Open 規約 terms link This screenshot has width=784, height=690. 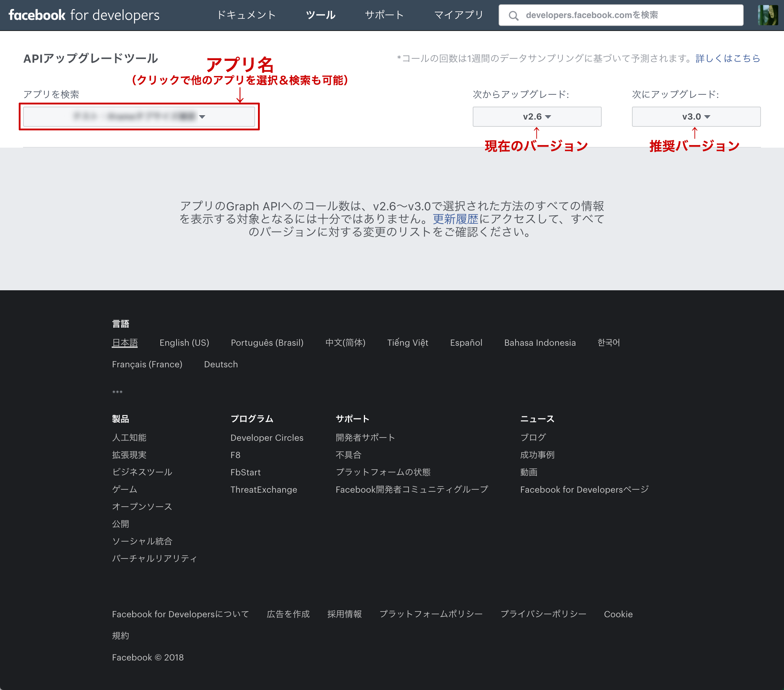[120, 636]
